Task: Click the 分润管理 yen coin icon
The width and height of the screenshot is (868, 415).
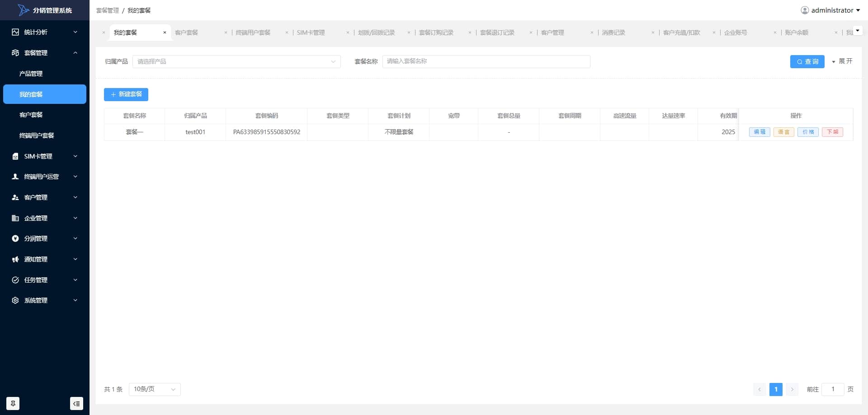Action: coord(15,238)
